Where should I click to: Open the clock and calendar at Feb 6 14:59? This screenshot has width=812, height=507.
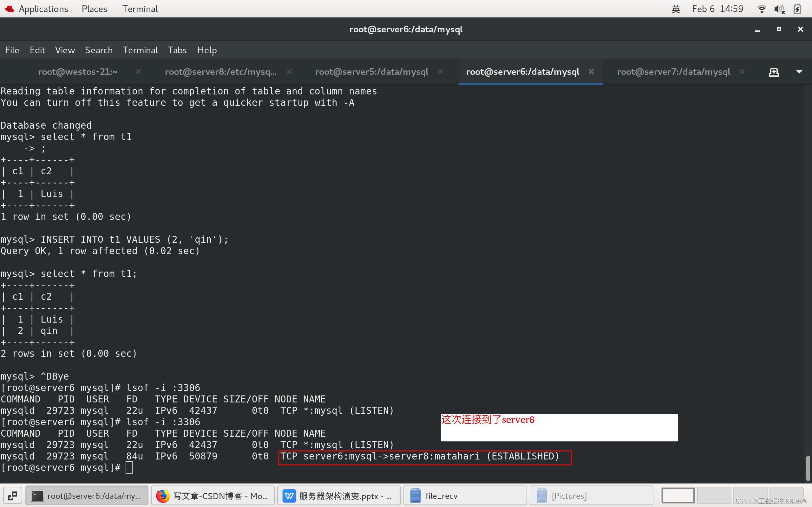click(717, 9)
